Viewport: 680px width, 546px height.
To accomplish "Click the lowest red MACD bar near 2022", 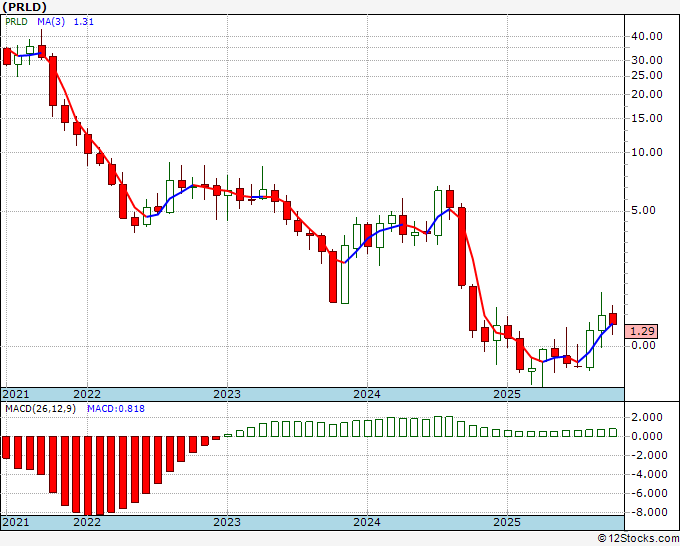I will [x=88, y=475].
